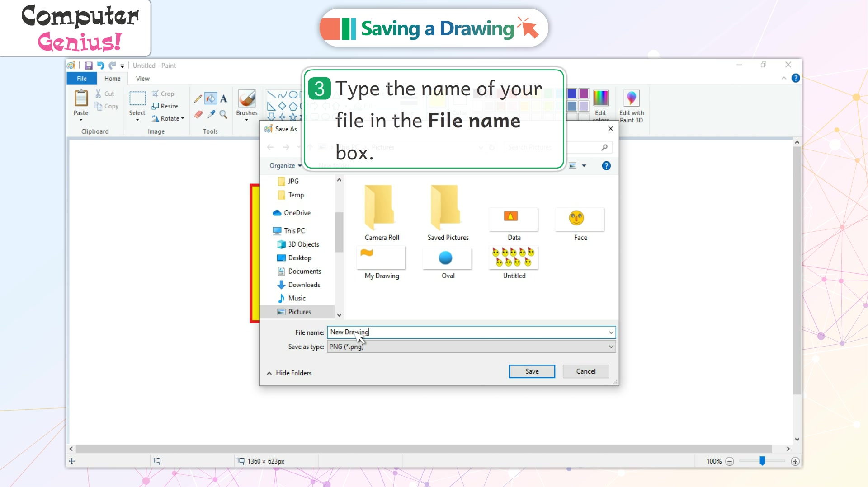Click the Cut command
The width and height of the screenshot is (868, 487).
[104, 94]
